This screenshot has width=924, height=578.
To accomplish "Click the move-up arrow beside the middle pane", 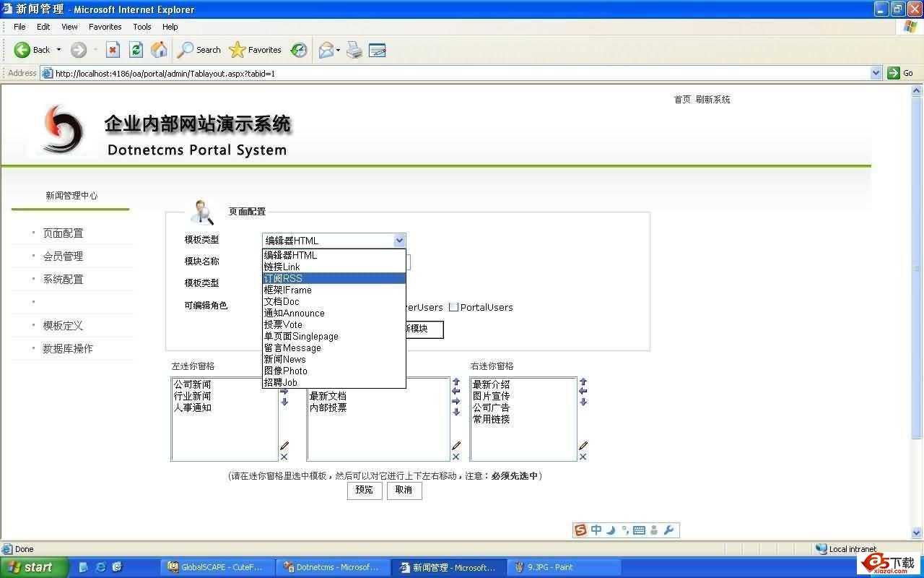I will 456,381.
